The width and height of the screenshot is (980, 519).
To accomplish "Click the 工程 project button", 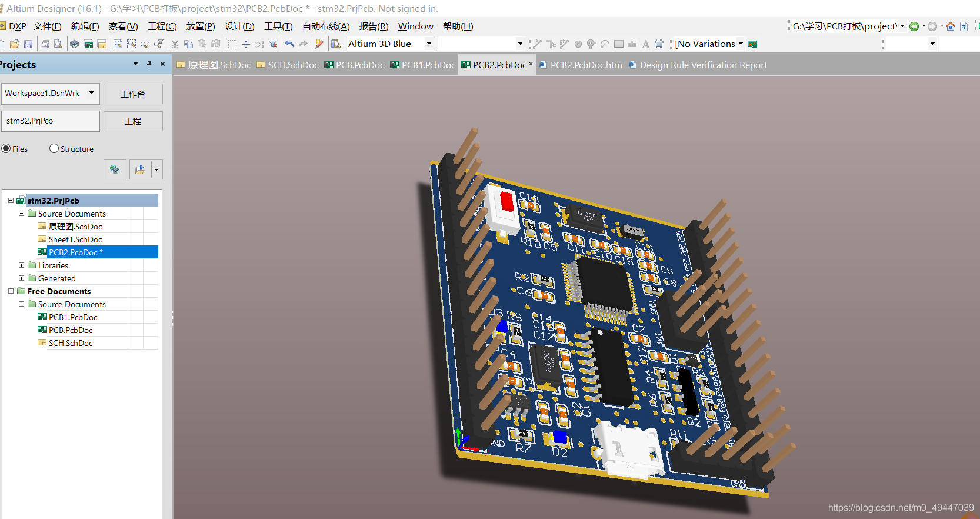I will 133,121.
